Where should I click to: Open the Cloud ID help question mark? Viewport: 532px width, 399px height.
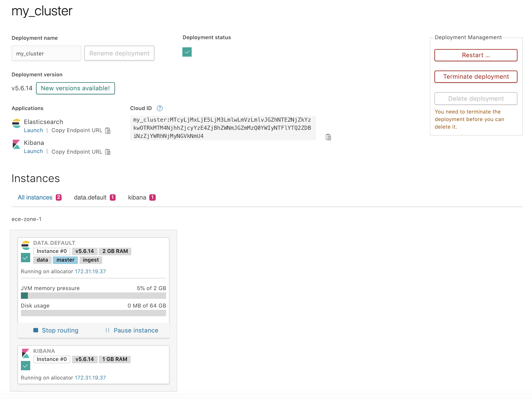tap(160, 108)
